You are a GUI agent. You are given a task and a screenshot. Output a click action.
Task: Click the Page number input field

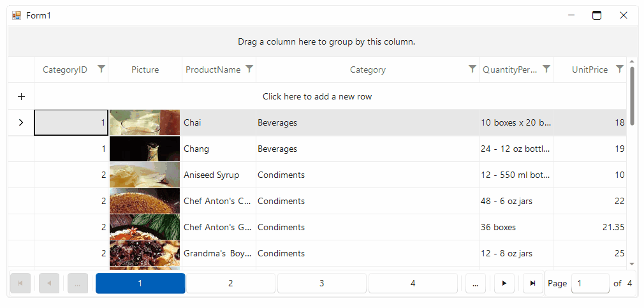click(x=590, y=283)
